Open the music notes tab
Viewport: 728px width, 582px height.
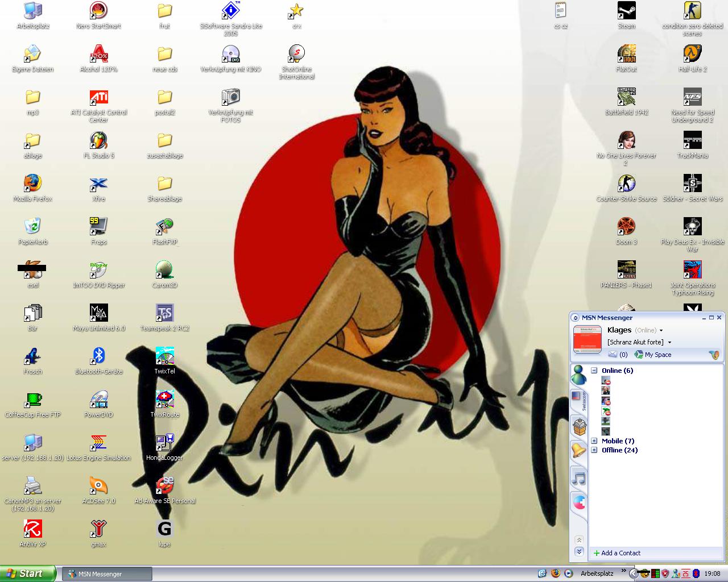(578, 478)
